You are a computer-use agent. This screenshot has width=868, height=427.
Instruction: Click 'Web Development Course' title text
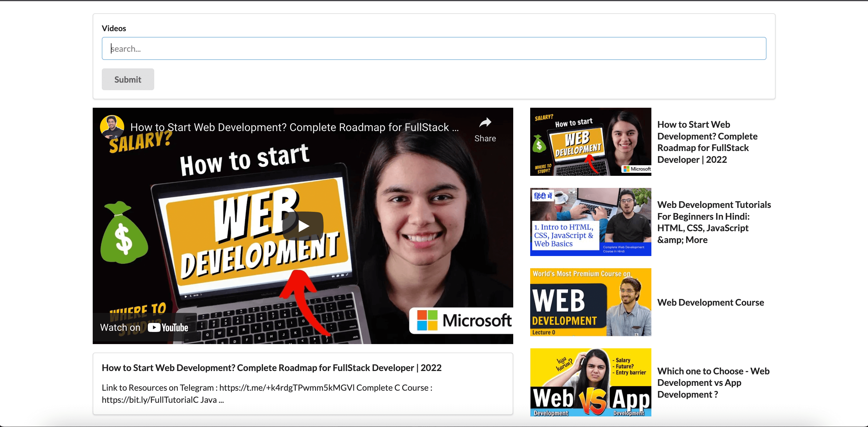710,302
